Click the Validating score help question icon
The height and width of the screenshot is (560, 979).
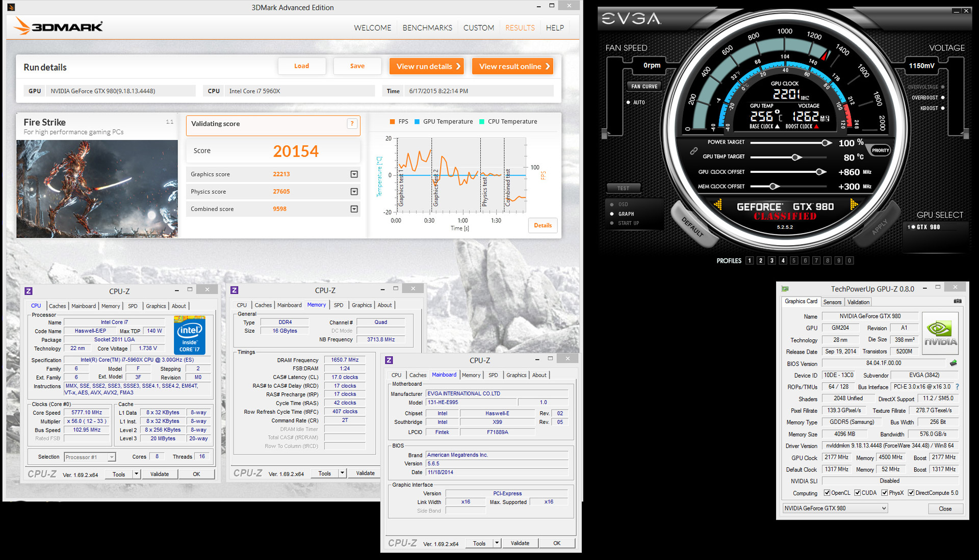pos(352,124)
